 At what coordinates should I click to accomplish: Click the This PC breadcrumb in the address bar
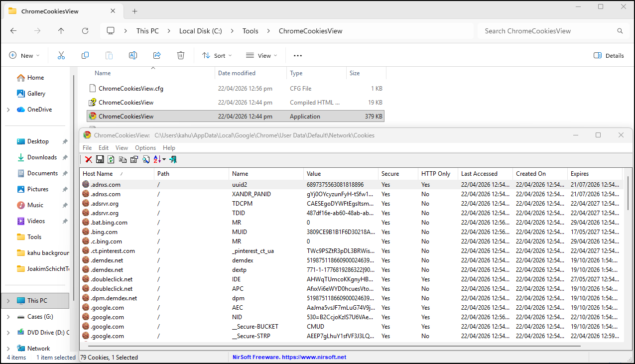tap(147, 31)
